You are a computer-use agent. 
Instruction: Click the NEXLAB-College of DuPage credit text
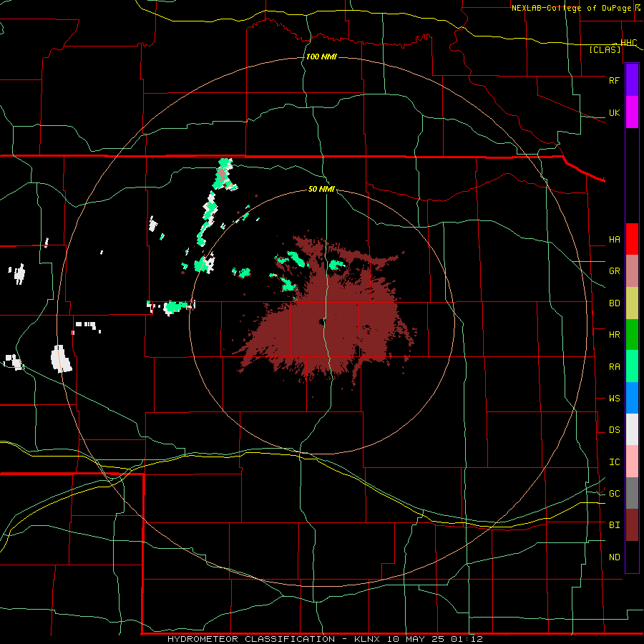[571, 8]
